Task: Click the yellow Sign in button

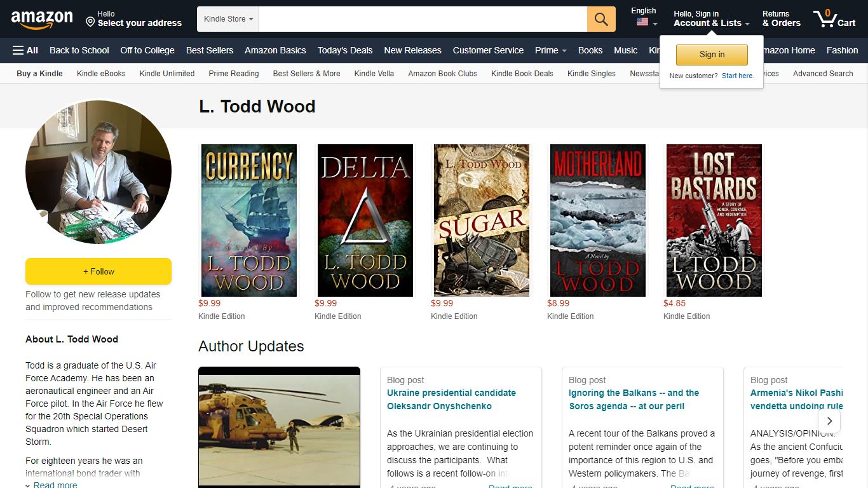Action: tap(712, 55)
